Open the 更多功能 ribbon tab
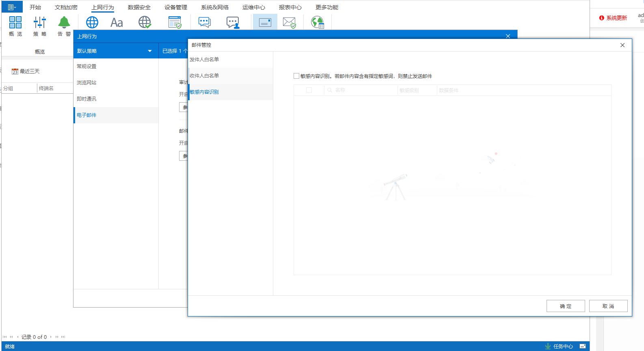This screenshot has width=644, height=351. (x=327, y=7)
